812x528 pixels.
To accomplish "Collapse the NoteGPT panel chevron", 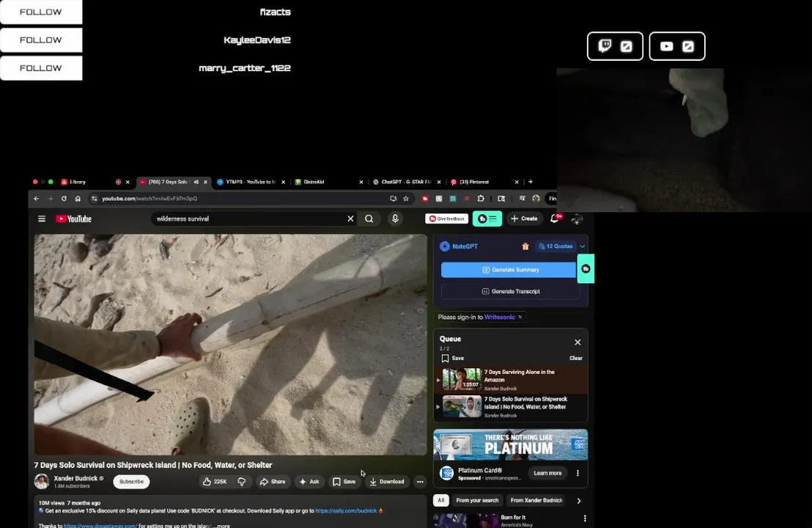I will pyautogui.click(x=583, y=246).
